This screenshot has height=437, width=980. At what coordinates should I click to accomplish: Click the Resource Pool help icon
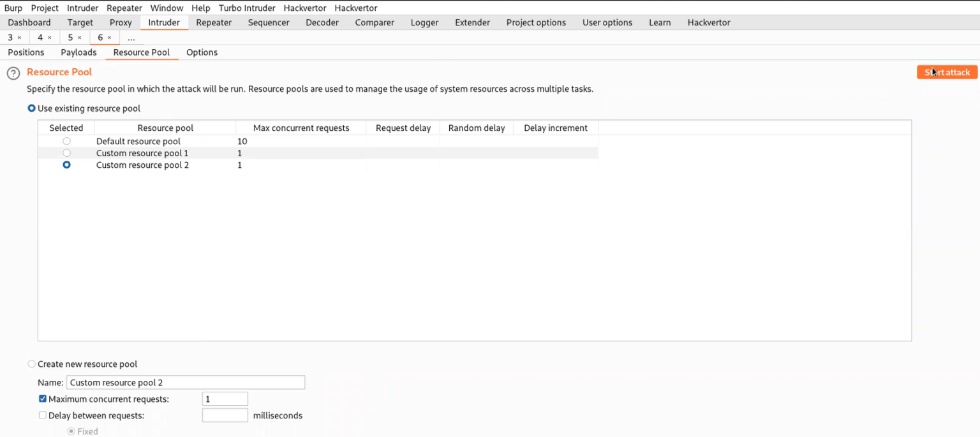13,73
